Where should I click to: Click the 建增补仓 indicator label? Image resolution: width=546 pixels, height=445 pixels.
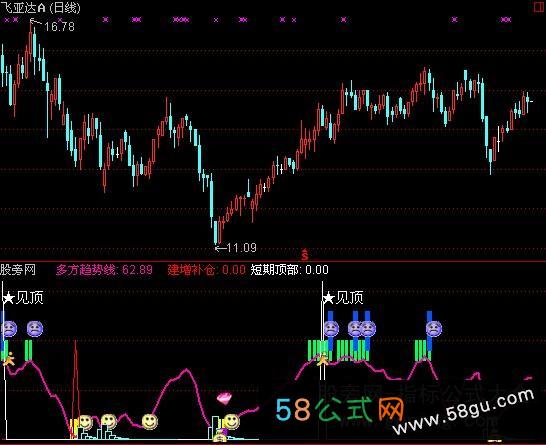(x=191, y=270)
